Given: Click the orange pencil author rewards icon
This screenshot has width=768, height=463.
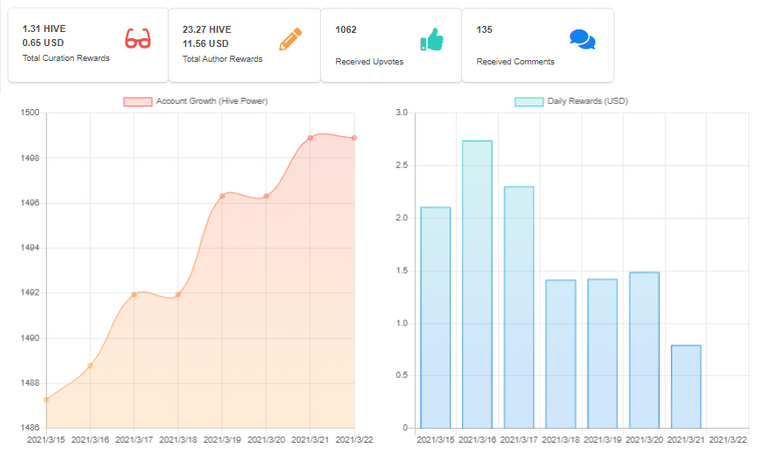Looking at the screenshot, I should point(290,39).
